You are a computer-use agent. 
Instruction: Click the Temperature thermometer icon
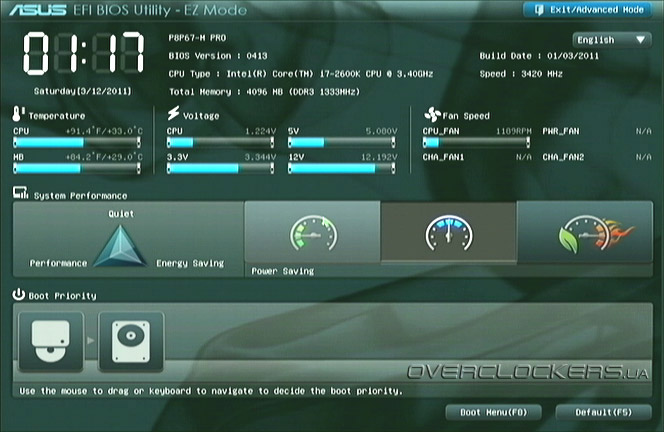(18, 114)
